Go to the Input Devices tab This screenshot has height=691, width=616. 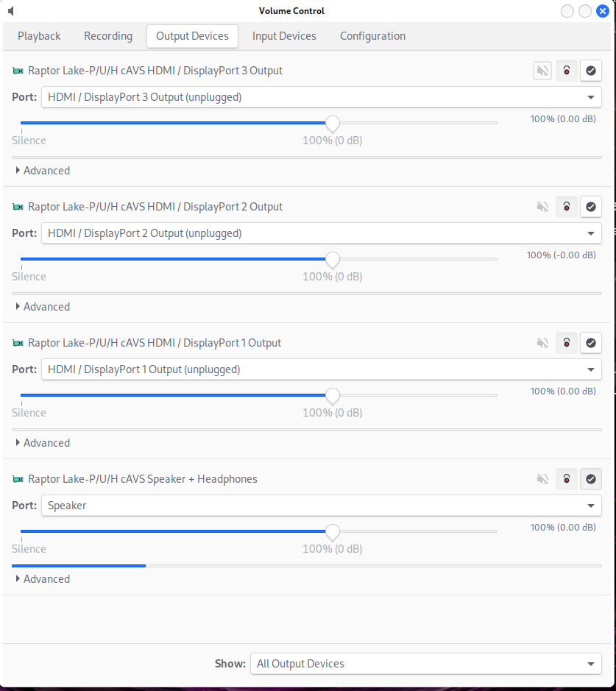tap(284, 36)
